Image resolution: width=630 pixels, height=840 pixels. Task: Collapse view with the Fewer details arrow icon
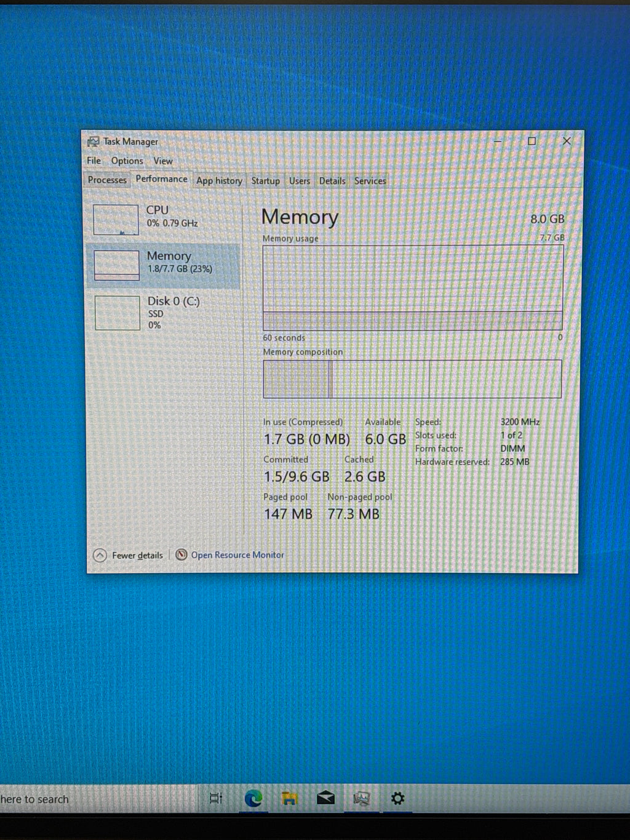[x=100, y=555]
